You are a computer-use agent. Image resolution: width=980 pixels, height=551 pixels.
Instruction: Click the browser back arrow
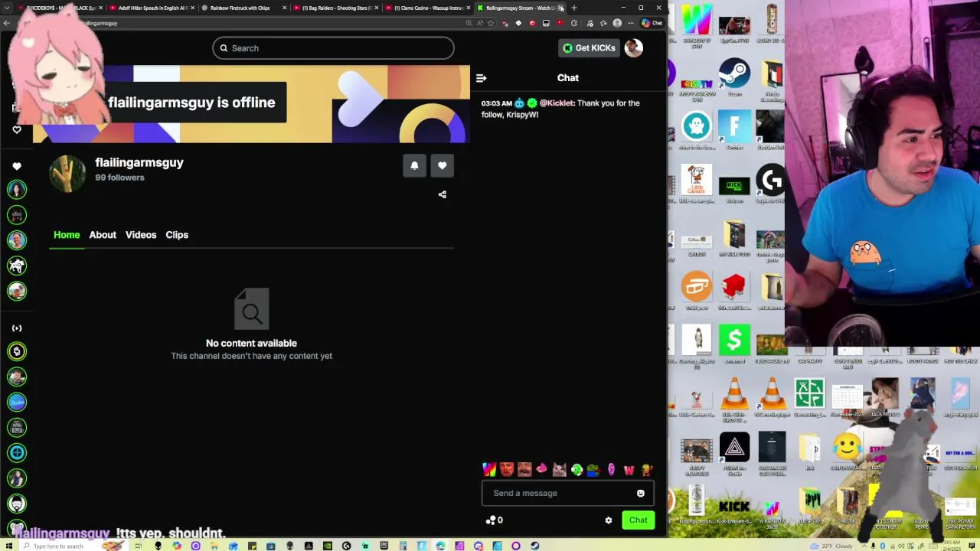coord(6,23)
